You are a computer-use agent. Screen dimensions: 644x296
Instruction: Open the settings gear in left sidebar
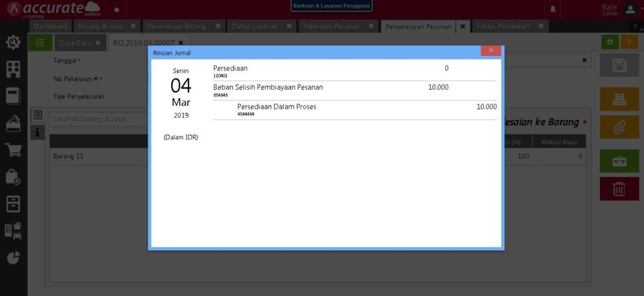click(x=13, y=42)
